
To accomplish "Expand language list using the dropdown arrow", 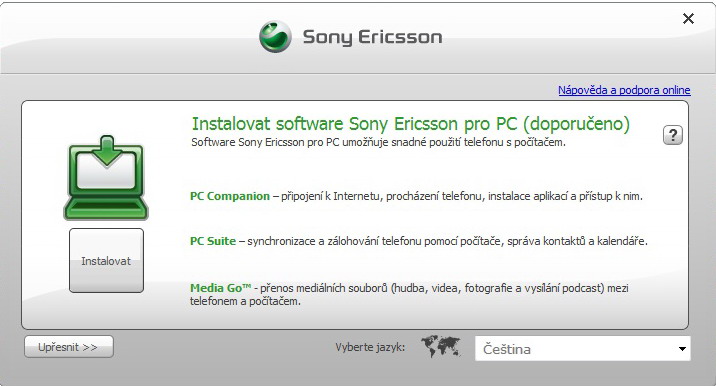I will [682, 349].
